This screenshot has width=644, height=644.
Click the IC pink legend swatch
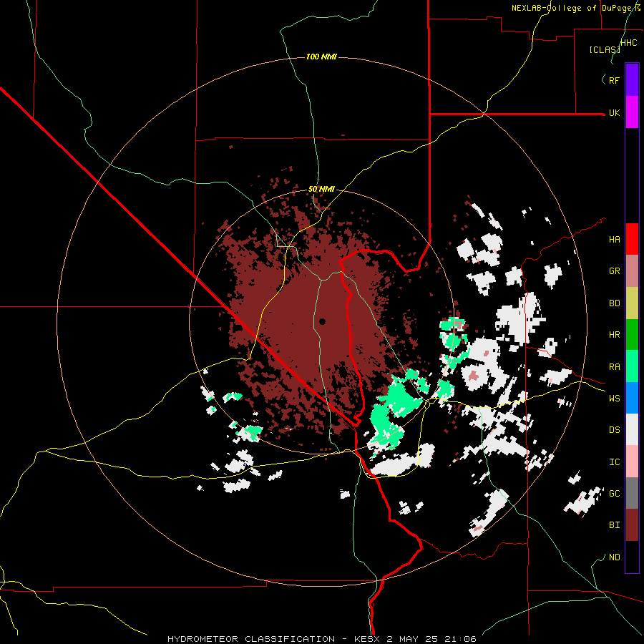coord(632,462)
